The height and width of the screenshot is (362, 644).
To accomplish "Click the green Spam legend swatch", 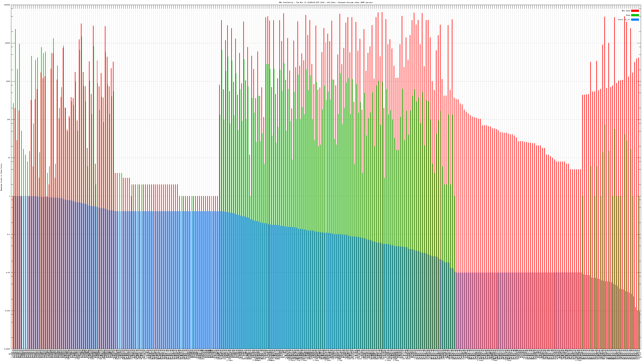I will click(x=635, y=15).
